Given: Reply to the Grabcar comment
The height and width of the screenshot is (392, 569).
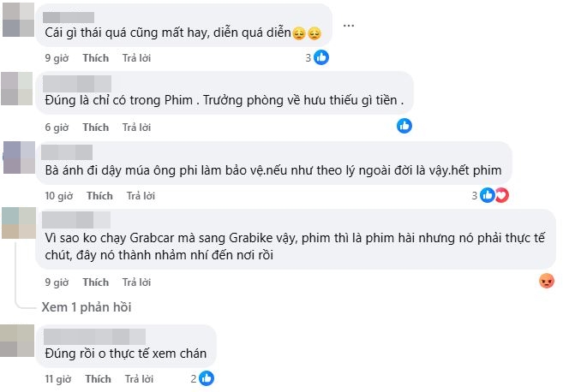Looking at the screenshot, I should tap(136, 282).
